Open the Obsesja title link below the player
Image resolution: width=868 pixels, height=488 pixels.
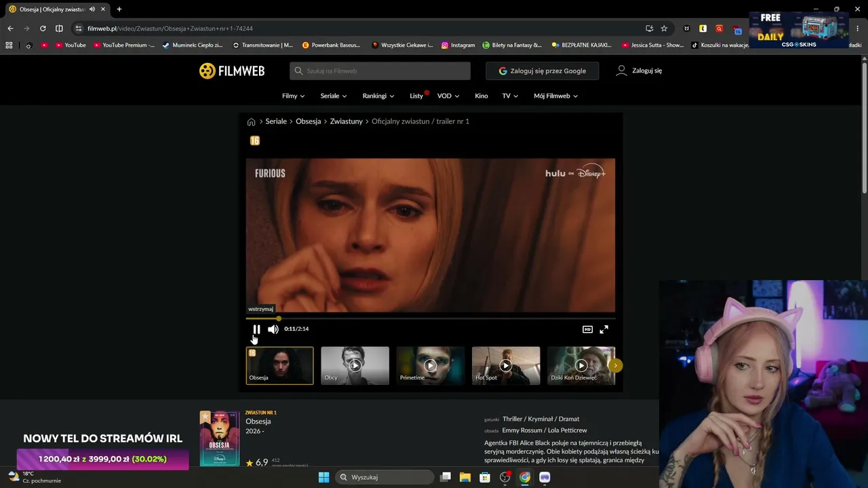[x=258, y=422]
